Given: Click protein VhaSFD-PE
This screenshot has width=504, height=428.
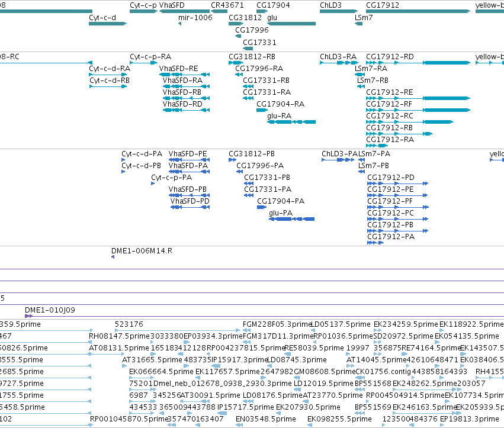Looking at the screenshot, I should (190, 160).
